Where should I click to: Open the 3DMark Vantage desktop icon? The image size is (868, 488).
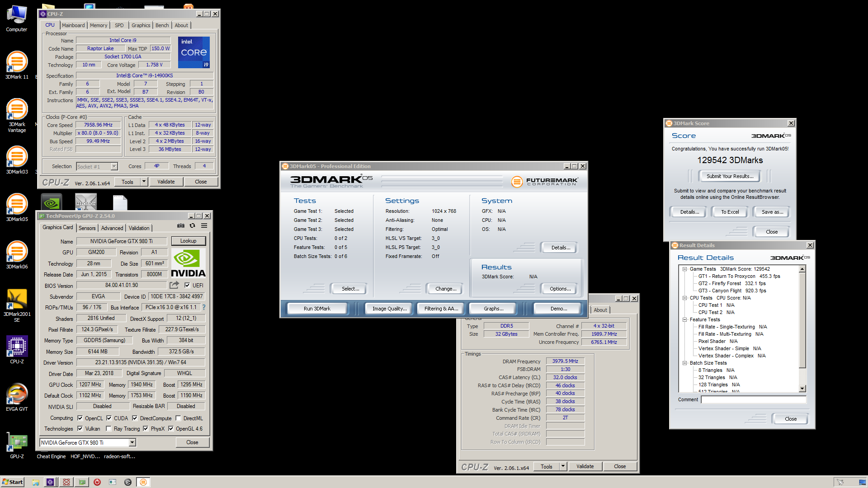(x=17, y=115)
